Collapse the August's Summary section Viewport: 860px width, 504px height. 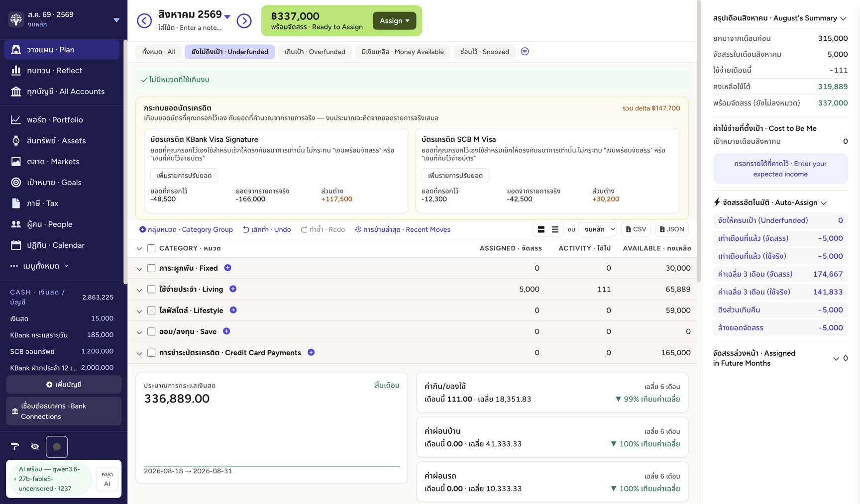[x=843, y=18]
